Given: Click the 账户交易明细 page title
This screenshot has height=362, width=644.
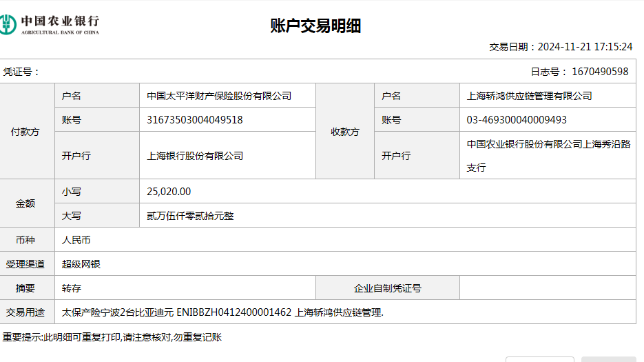Looking at the screenshot, I should (315, 26).
